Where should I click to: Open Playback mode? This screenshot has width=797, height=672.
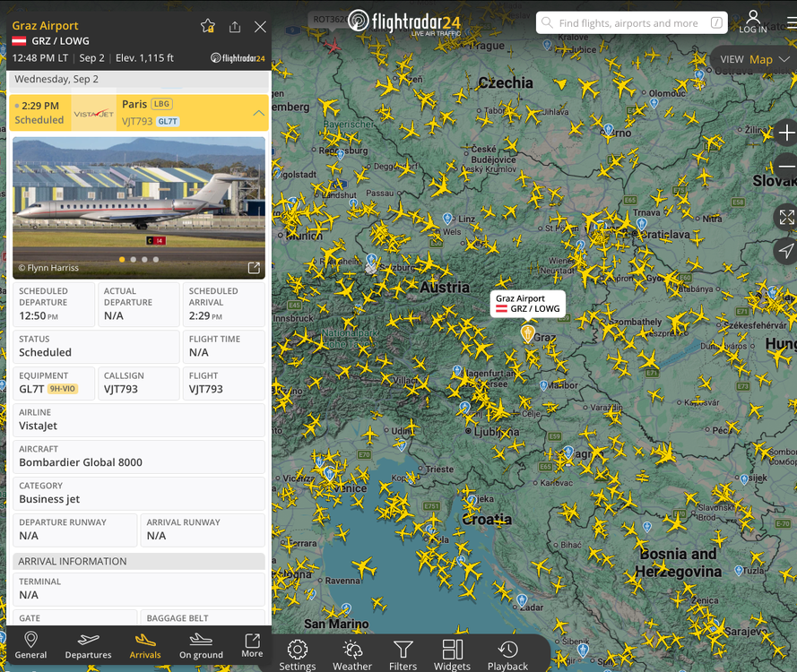click(x=507, y=655)
